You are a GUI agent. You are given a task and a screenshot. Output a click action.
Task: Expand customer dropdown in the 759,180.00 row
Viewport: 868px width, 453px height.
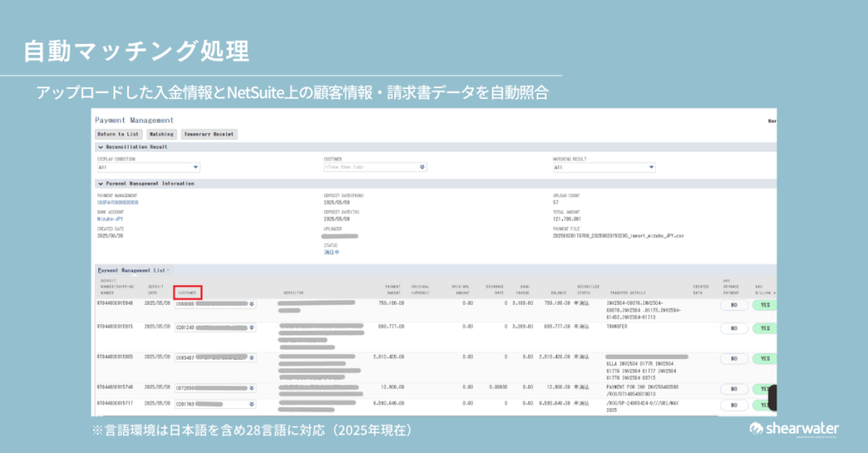point(252,304)
